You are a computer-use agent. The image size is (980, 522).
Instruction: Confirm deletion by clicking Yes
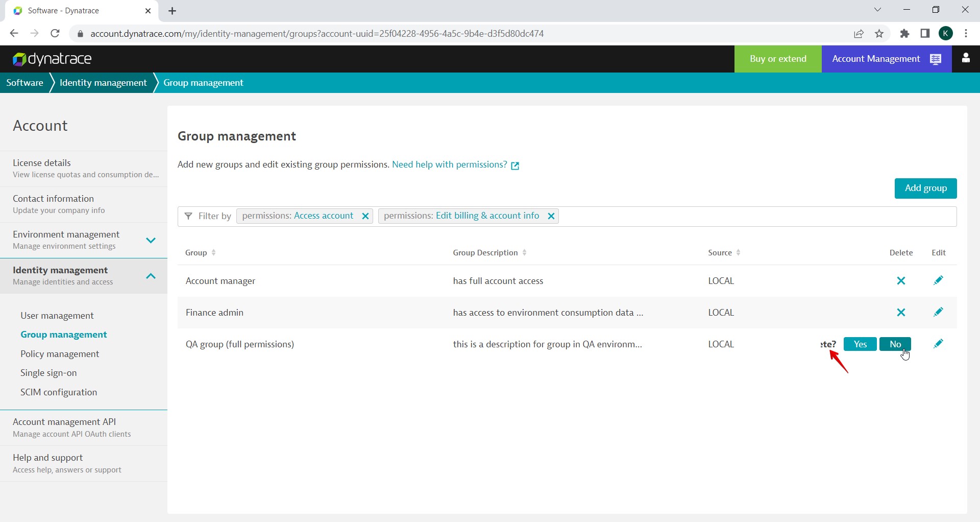[x=860, y=344]
